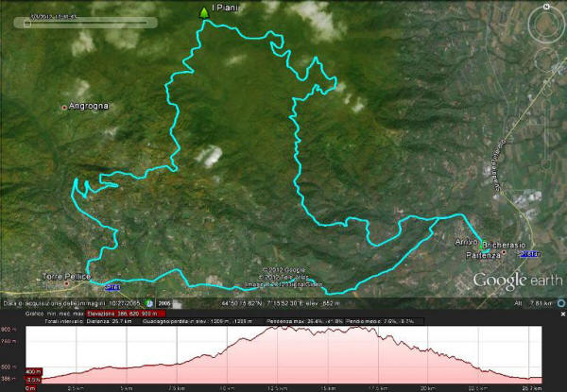Click the I Piani green triangle placemark
The width and height of the screenshot is (567, 392).
203,11
